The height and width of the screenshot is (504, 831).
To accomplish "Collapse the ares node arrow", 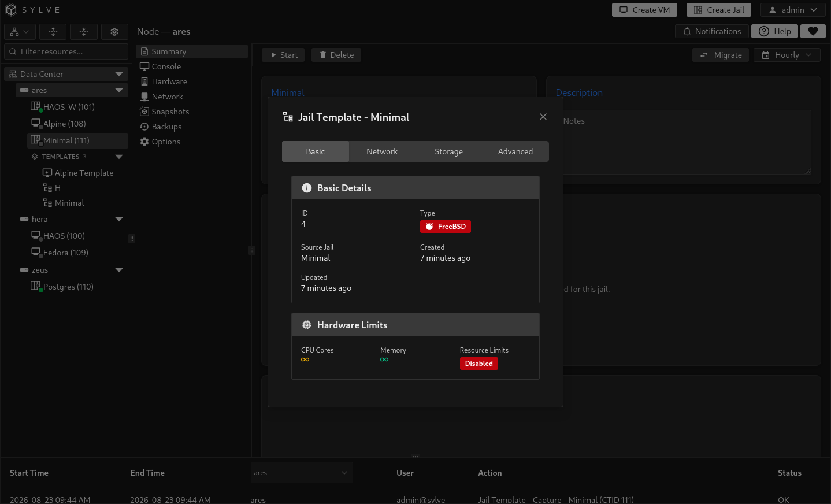I will [119, 90].
